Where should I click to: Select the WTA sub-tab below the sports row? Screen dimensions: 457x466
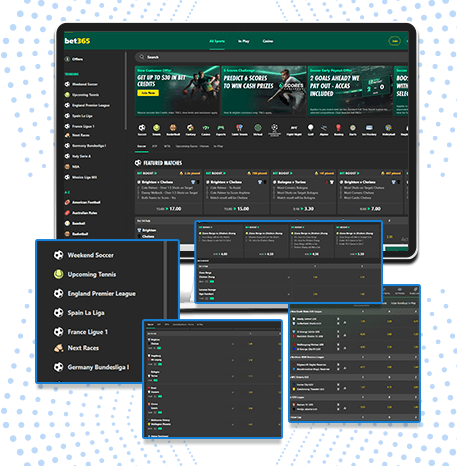coord(167,146)
